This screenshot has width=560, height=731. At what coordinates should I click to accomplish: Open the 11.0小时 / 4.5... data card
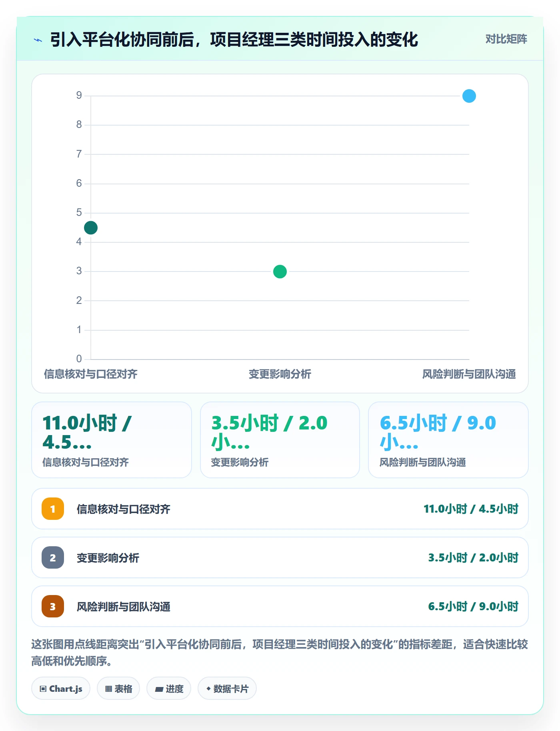112,440
